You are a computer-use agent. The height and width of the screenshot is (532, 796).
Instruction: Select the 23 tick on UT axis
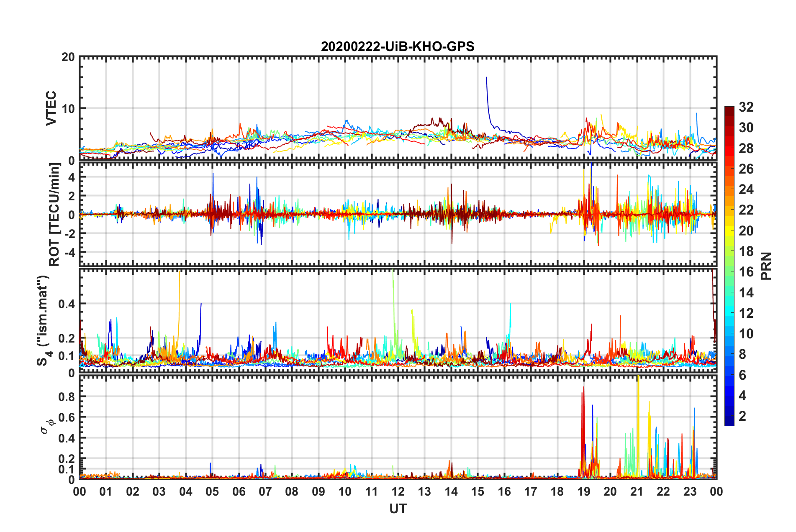(x=690, y=491)
